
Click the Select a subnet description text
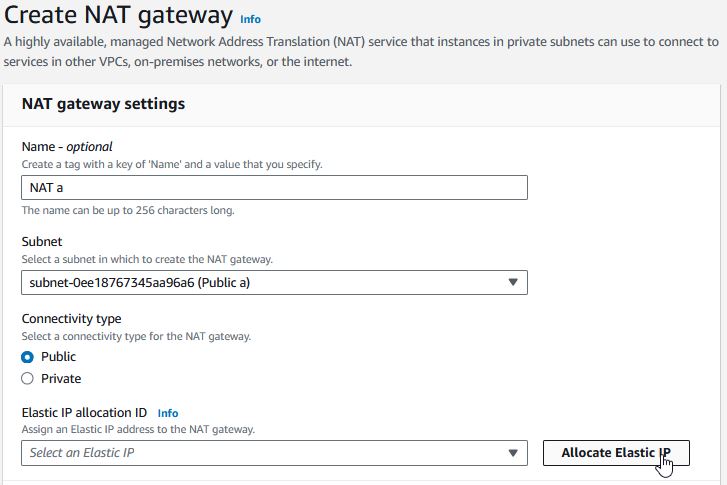click(x=147, y=259)
